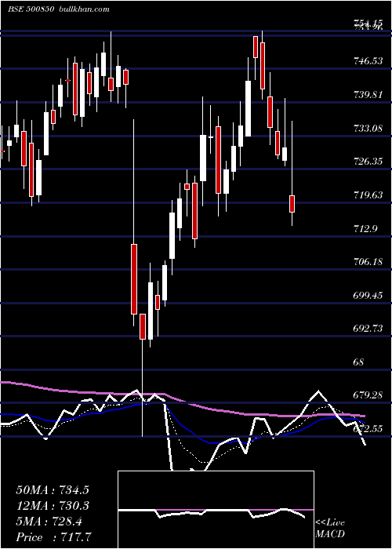The image size is (392, 549).
Task: Click the 746.53 price axis label
Action: [x=368, y=61]
